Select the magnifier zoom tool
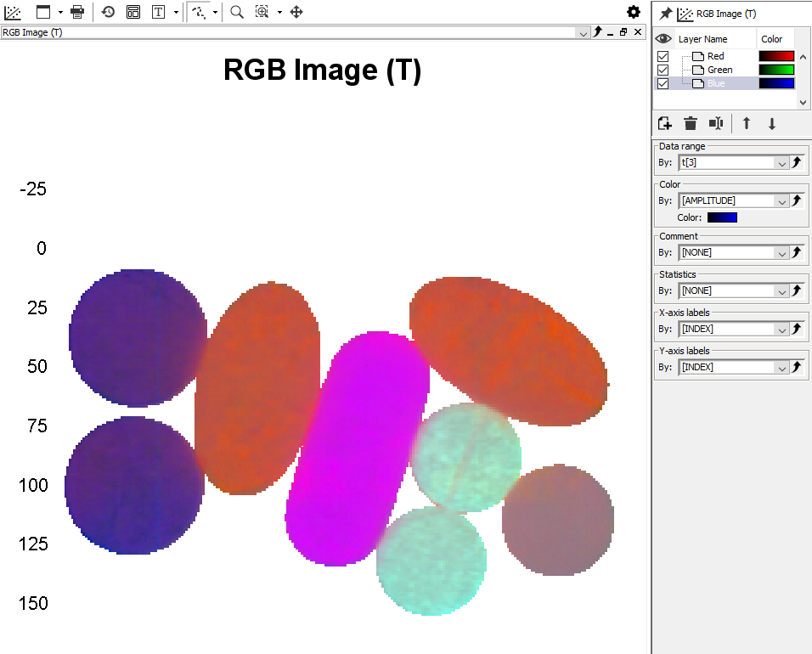This screenshot has width=812, height=654. coord(237,12)
